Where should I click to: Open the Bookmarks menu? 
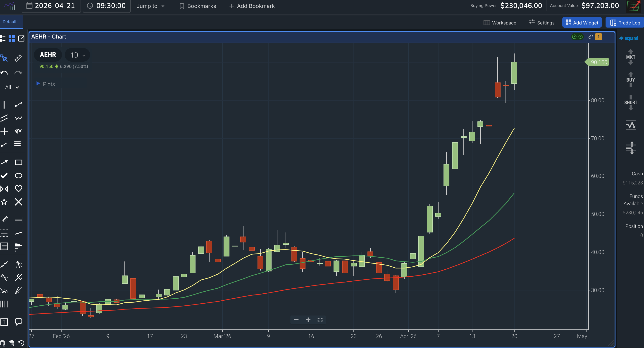198,6
